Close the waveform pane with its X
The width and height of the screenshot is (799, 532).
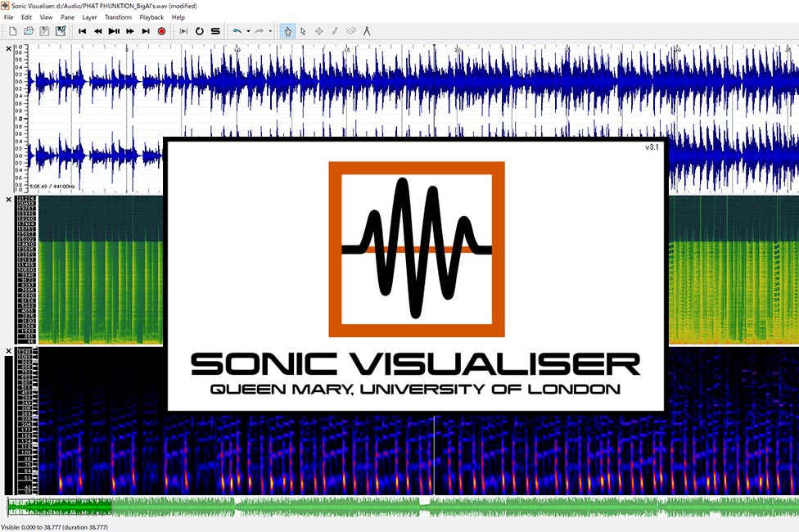coord(9,48)
